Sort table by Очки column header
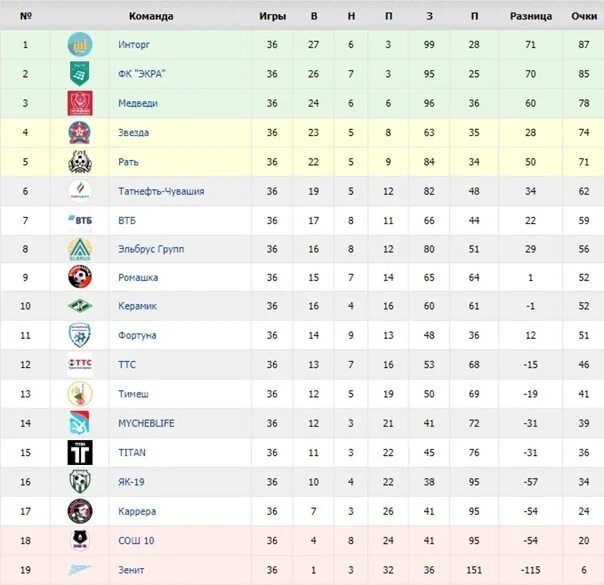604x585 pixels. [584, 16]
